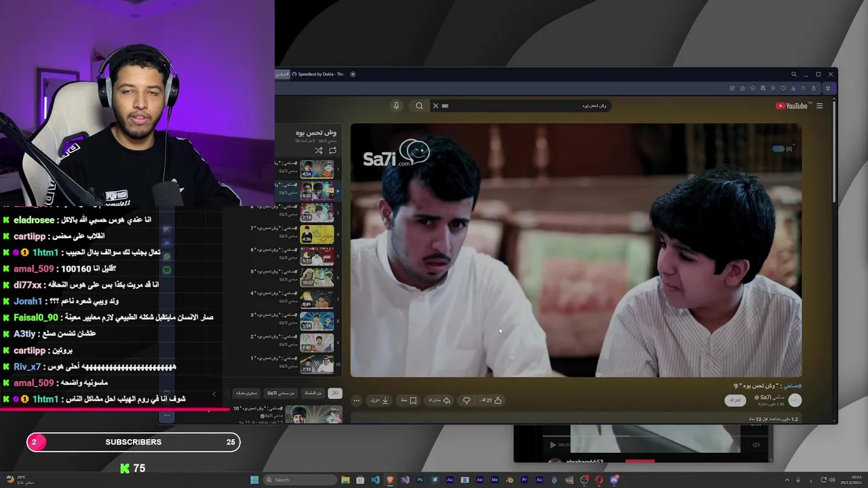Viewport: 868px width, 488px height.
Task: Select the 'الكل' filter chip
Action: [x=334, y=393]
